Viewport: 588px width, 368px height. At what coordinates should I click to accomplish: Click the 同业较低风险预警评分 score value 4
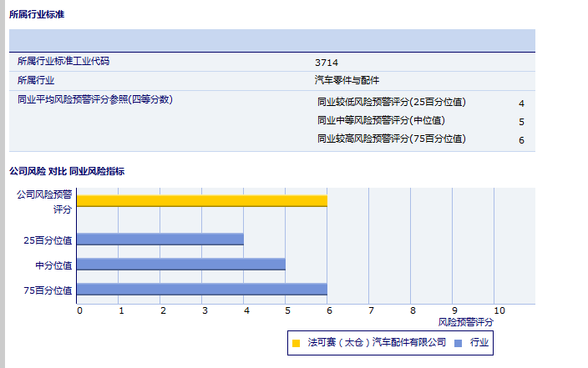click(x=521, y=103)
